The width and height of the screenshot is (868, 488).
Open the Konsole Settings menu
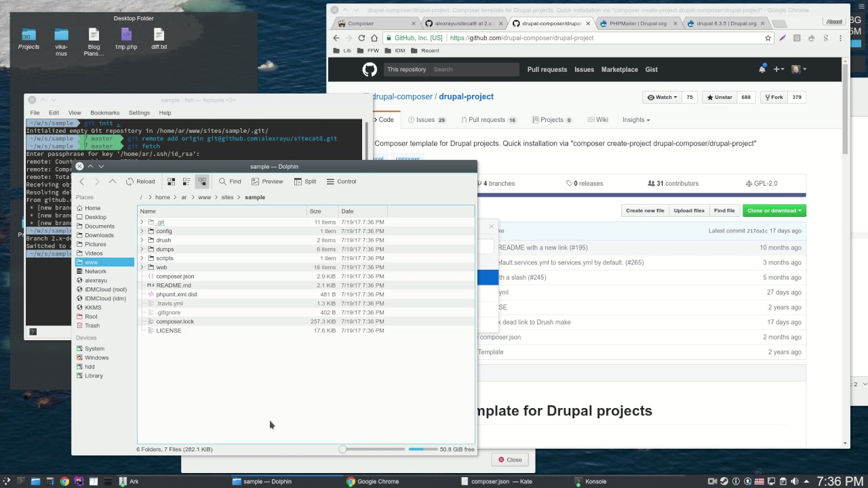tap(139, 113)
